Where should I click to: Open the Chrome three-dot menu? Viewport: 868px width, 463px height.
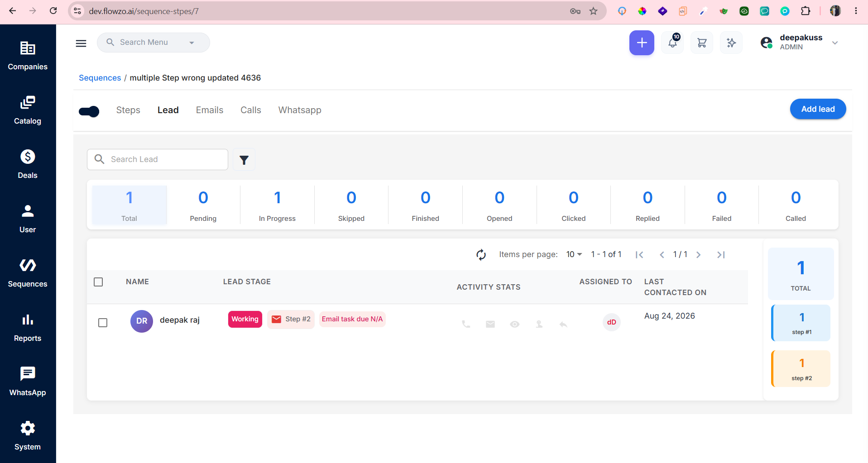coord(856,11)
